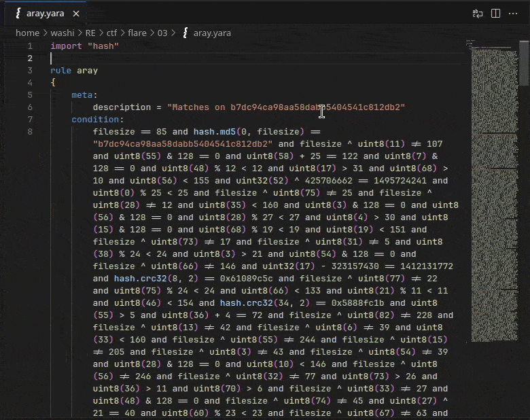Image resolution: width=530 pixels, height=420 pixels.
Task: Click the yara file icon in breadcrumb
Action: pos(185,33)
